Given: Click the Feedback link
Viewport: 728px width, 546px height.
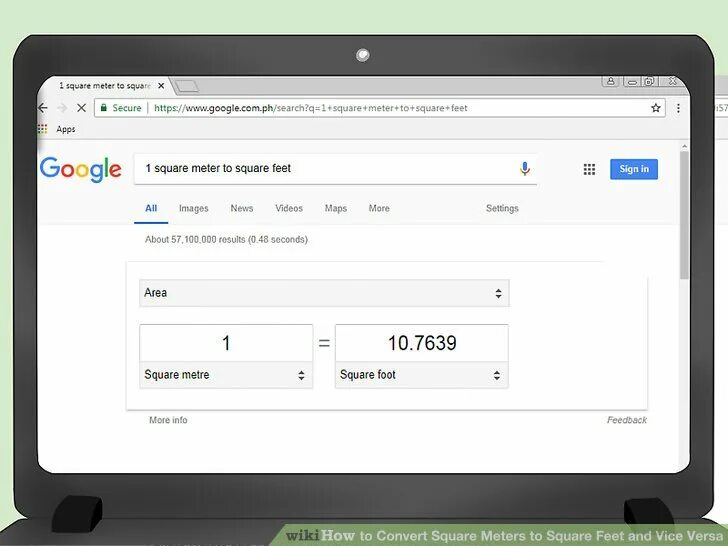Looking at the screenshot, I should tap(627, 420).
